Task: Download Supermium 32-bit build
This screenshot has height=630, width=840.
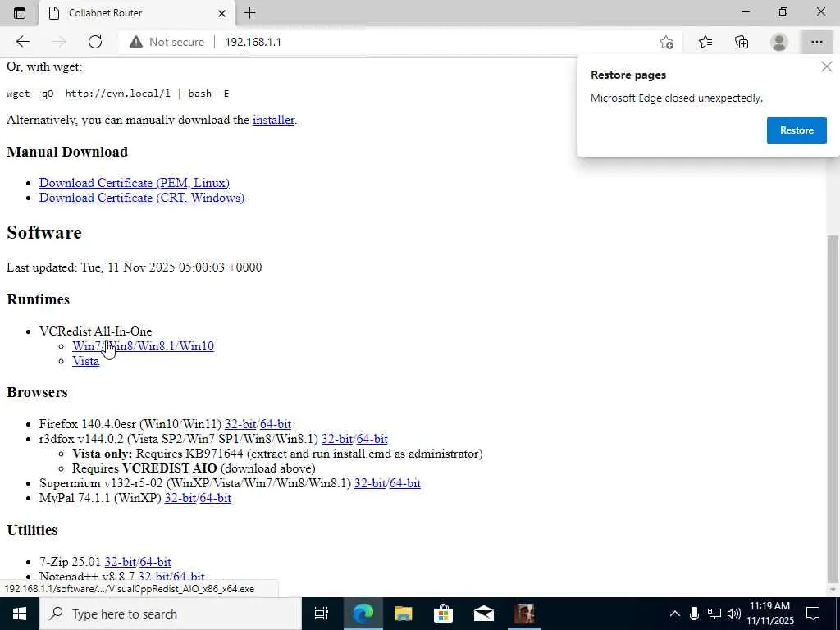Action: coord(370,483)
